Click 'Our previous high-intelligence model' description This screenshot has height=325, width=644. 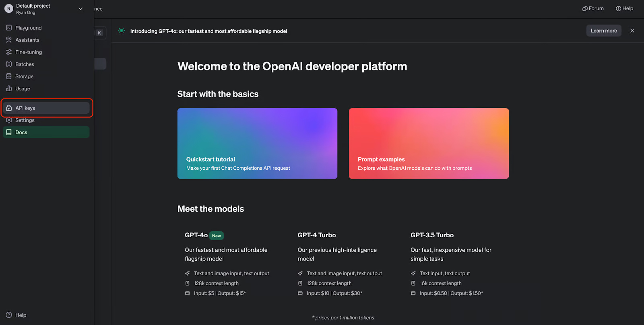tap(337, 254)
